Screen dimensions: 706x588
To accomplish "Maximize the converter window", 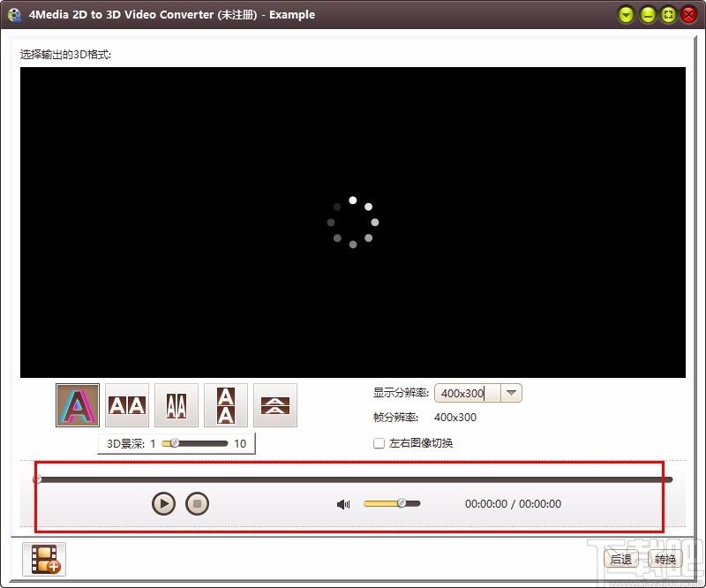I will (x=669, y=15).
